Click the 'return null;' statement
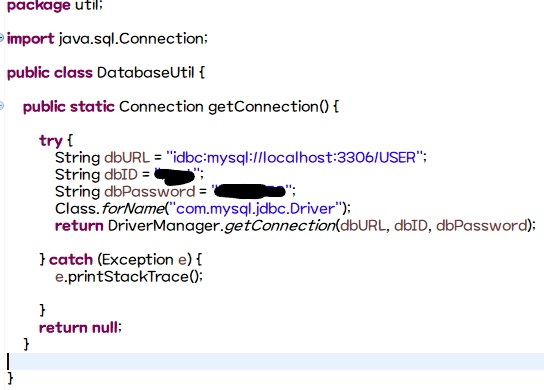Viewport: 544px width, 390px height. pos(80,328)
